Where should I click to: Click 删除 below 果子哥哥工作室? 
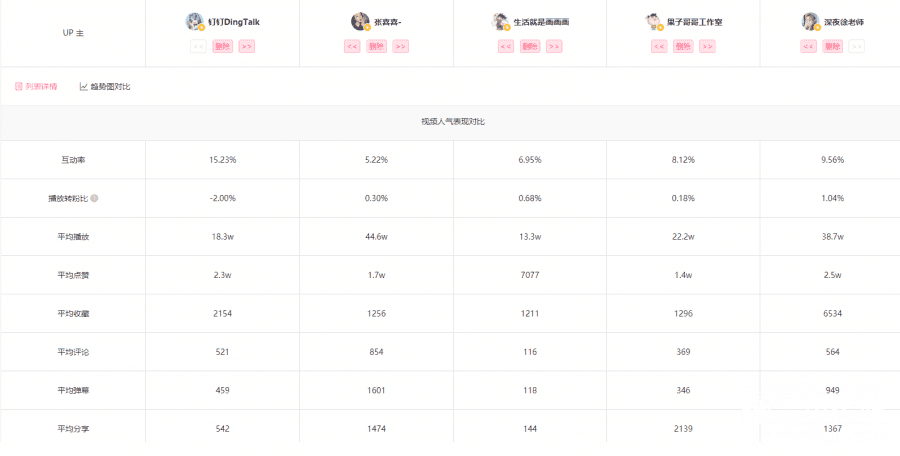683,46
